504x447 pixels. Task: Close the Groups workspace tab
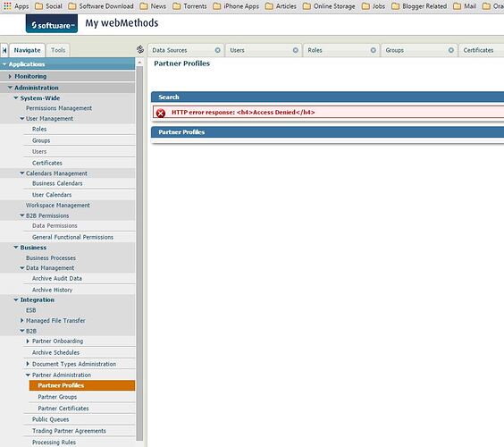click(x=451, y=50)
